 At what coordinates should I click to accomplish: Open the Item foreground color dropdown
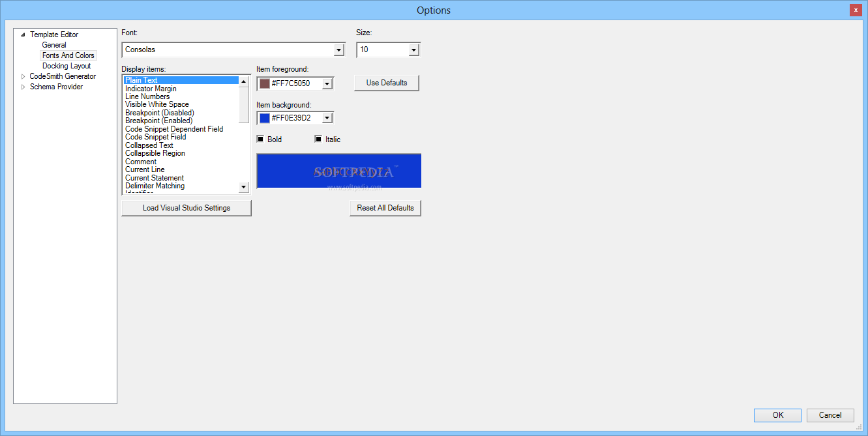coord(327,83)
